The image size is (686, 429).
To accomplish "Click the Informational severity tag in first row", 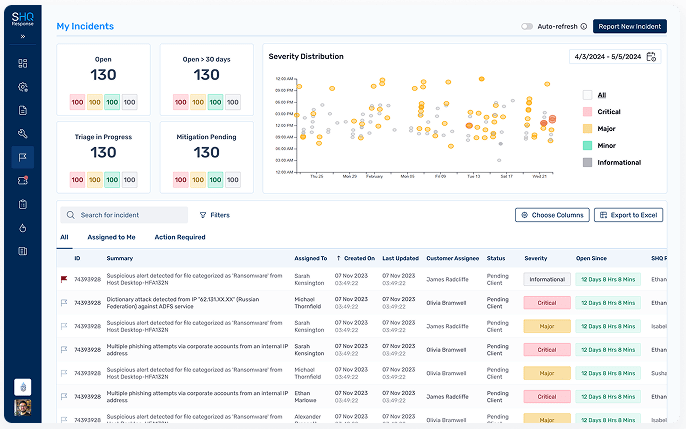I will 547,279.
